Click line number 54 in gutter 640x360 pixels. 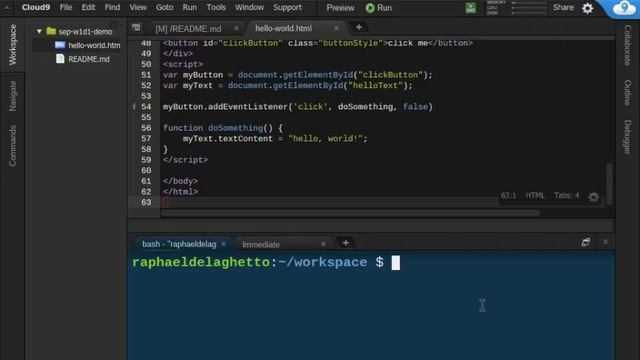click(x=146, y=107)
